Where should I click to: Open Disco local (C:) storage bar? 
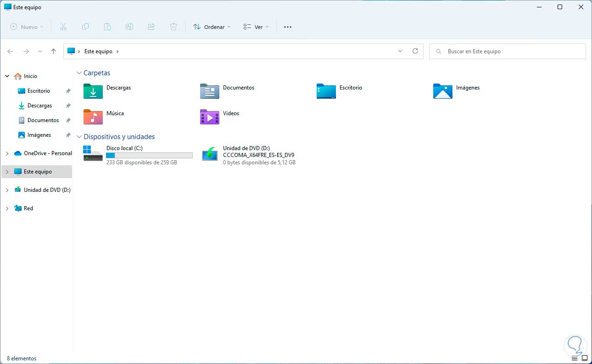[149, 156]
